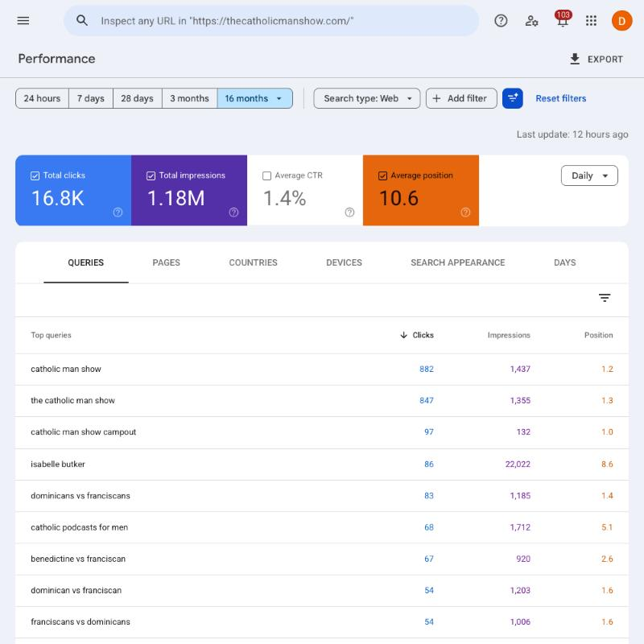Viewport: 644px width, 644px height.
Task: Open notifications with 103 badge
Action: coord(563,19)
